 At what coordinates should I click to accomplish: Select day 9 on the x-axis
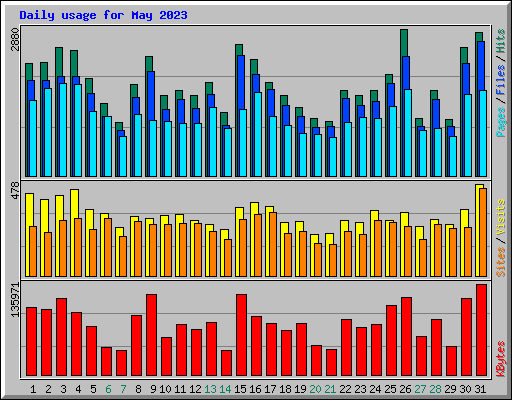(153, 389)
